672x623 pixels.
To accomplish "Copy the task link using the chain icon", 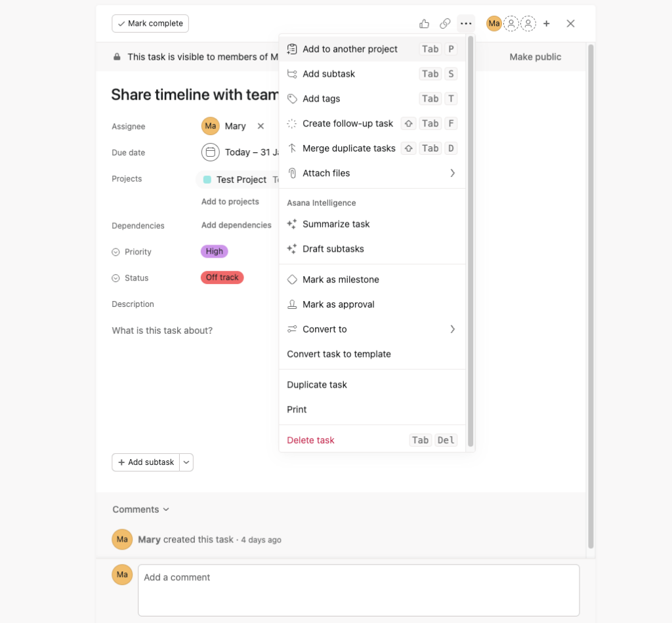I will (445, 23).
